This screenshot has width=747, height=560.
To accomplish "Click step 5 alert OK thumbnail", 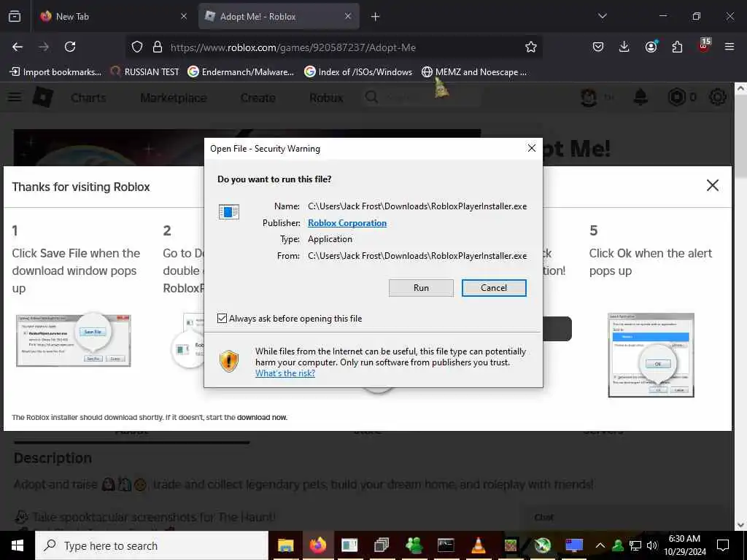I will click(651, 355).
